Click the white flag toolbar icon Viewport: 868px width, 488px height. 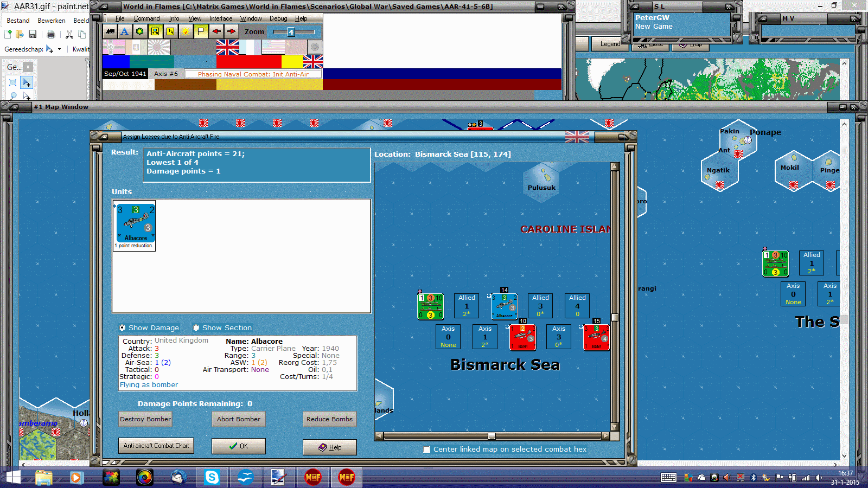click(x=201, y=31)
